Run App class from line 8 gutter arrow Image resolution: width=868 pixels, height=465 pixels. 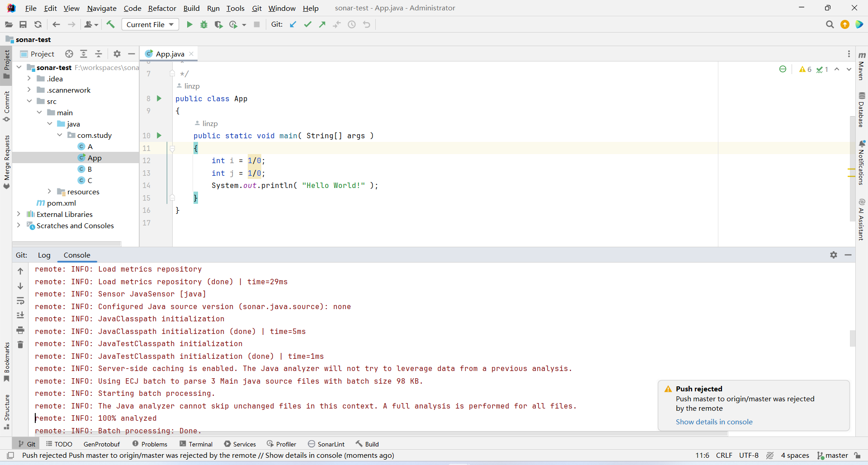pos(159,98)
